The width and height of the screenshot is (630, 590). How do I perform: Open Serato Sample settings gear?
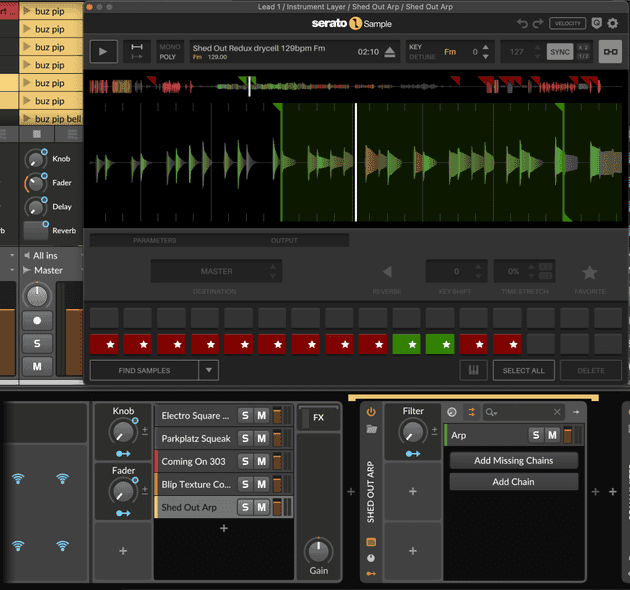tap(612, 23)
